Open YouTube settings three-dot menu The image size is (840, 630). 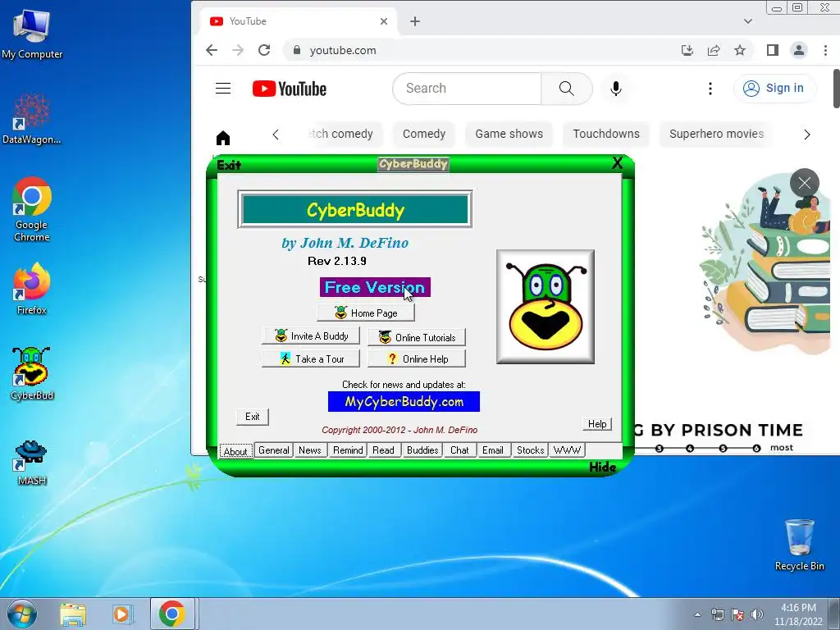[710, 89]
